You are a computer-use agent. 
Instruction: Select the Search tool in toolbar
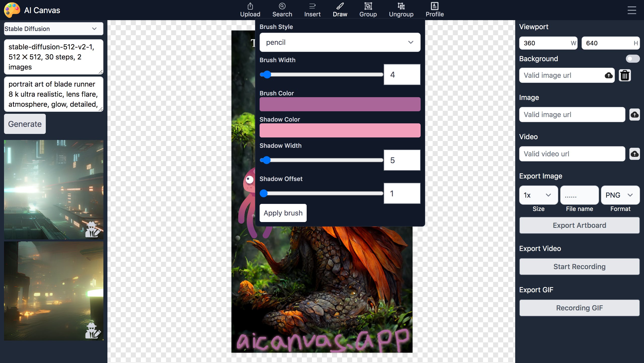click(282, 9)
